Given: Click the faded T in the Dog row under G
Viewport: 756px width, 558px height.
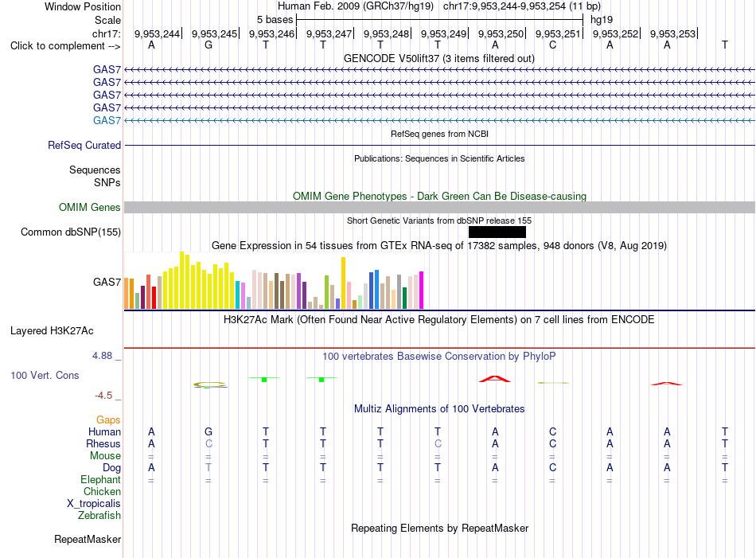Looking at the screenshot, I should click(208, 467).
